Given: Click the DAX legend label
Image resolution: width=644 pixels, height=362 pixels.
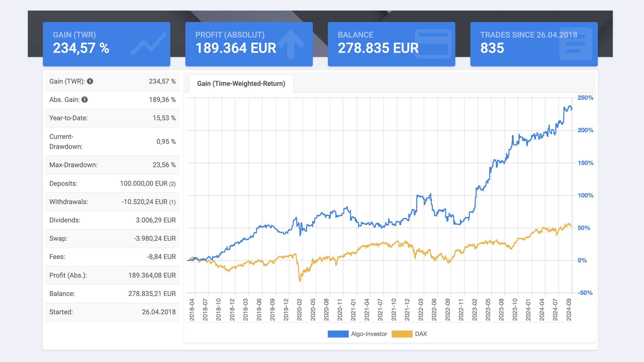Looking at the screenshot, I should pos(421,334).
